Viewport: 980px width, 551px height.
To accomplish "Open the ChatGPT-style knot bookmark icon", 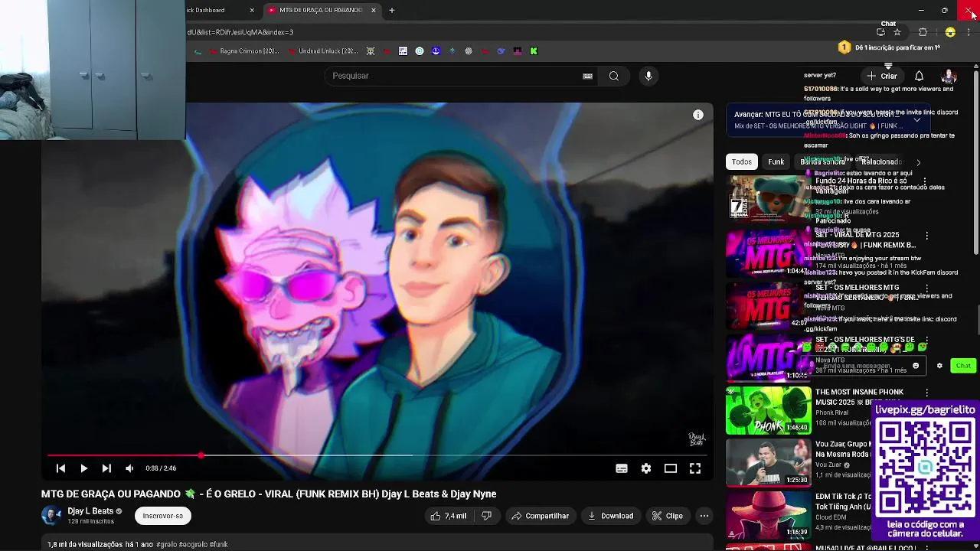I will coord(469,51).
